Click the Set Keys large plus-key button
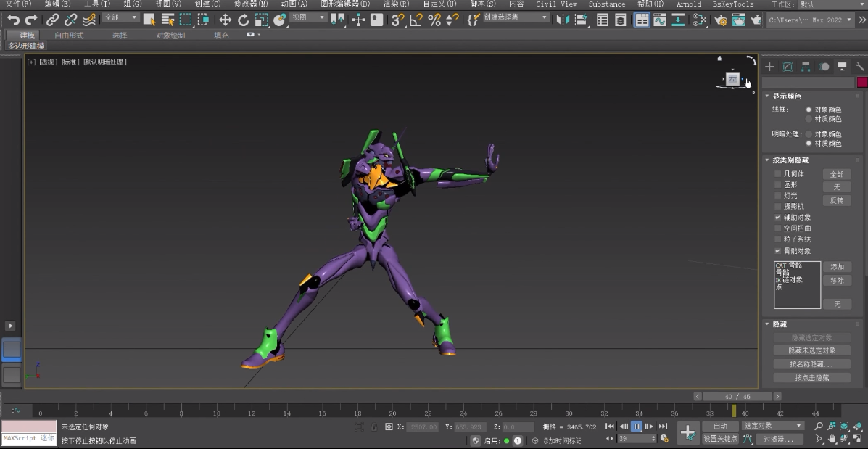The image size is (868, 449). (687, 432)
